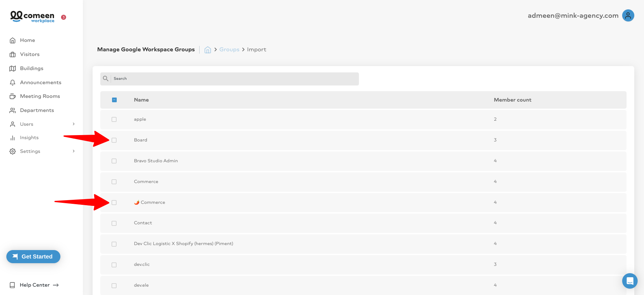Click the pepper emoji in Commerce row
644x295 pixels.
tap(137, 202)
